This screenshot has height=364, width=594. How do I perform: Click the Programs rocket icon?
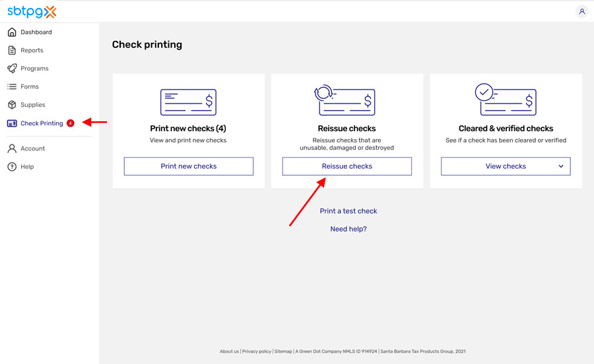pyautogui.click(x=12, y=69)
